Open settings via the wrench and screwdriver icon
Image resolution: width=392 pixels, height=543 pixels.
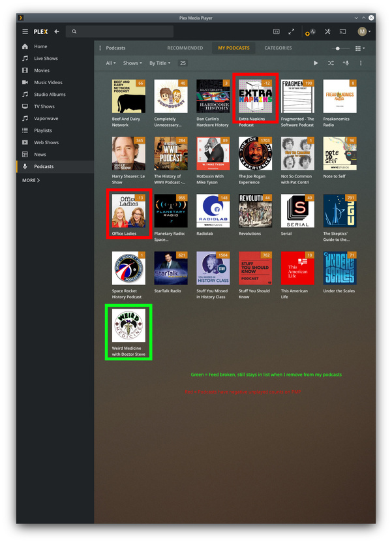[x=327, y=31]
